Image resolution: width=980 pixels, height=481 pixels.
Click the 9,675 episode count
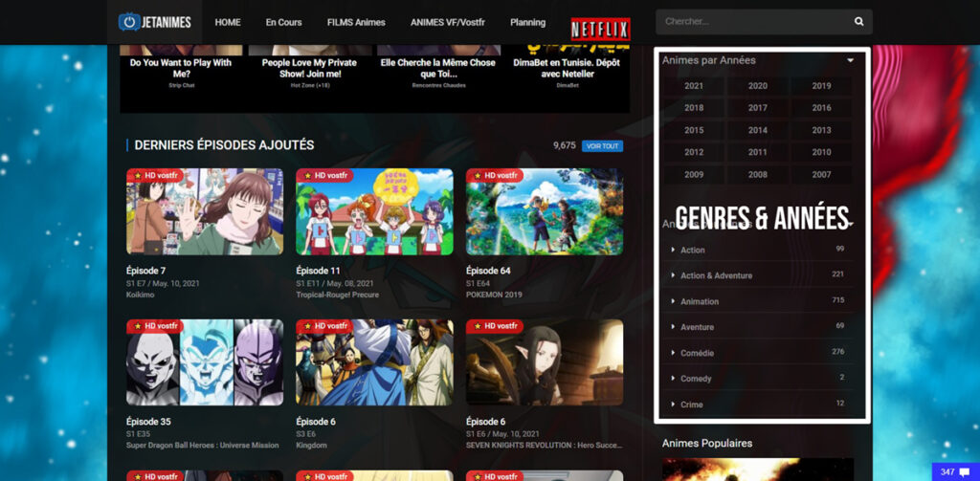(565, 145)
